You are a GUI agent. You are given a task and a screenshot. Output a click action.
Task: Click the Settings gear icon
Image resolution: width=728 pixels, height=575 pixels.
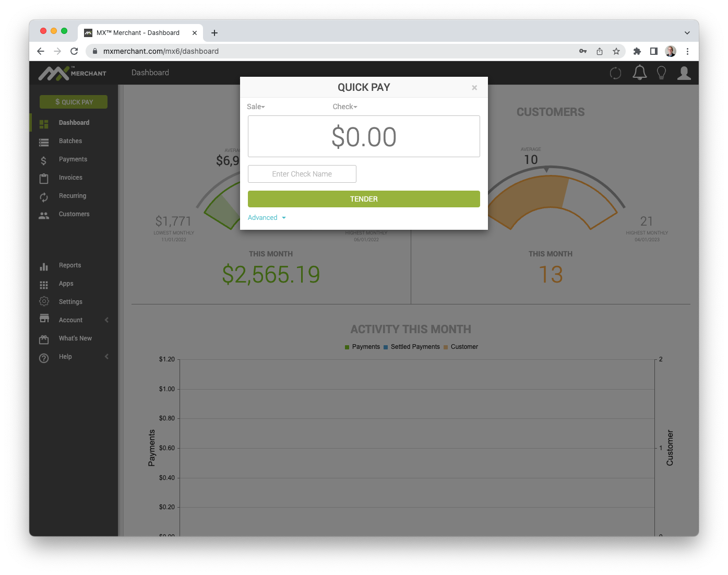click(44, 301)
